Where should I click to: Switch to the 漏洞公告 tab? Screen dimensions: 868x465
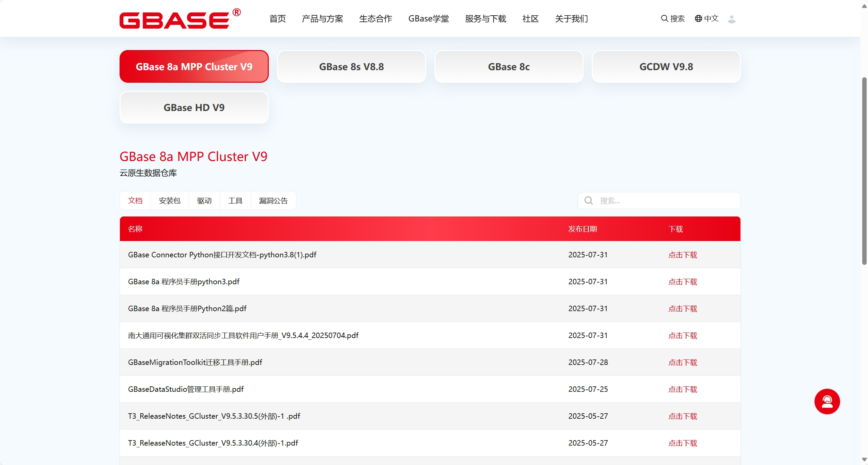tap(273, 201)
